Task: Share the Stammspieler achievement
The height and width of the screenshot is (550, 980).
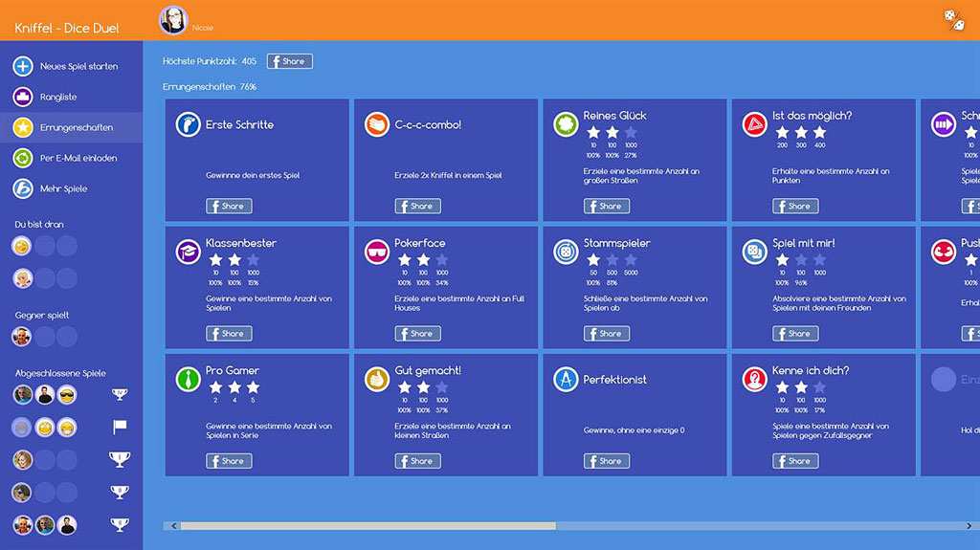Action: tap(606, 333)
